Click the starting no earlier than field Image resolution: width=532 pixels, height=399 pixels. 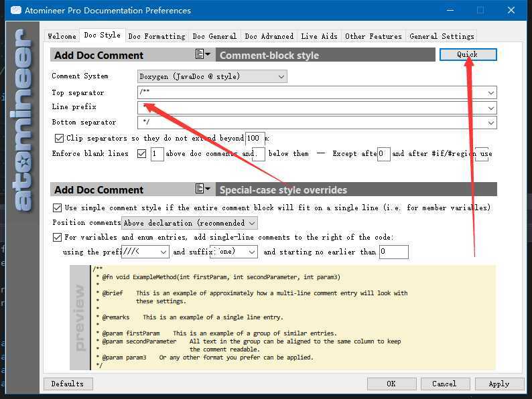tap(393, 252)
